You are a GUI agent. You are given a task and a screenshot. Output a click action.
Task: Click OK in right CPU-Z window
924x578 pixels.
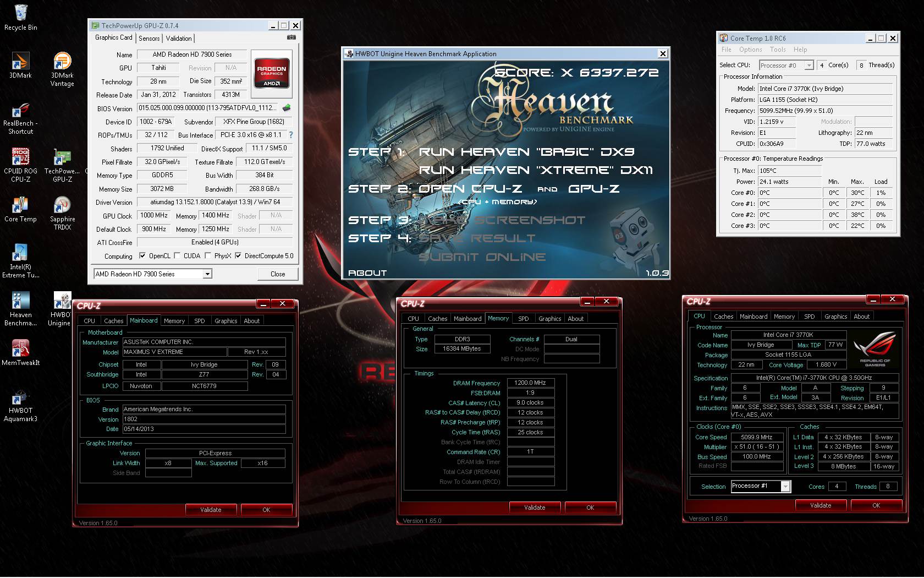click(x=876, y=505)
